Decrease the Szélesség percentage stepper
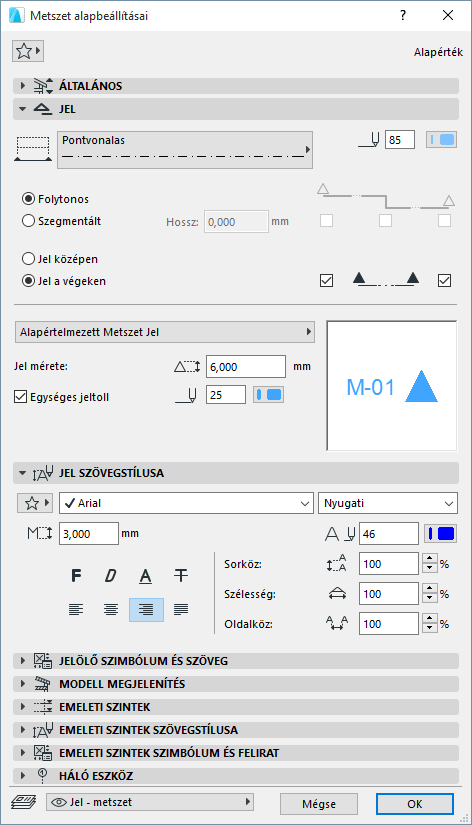472x825 pixels. [430, 599]
